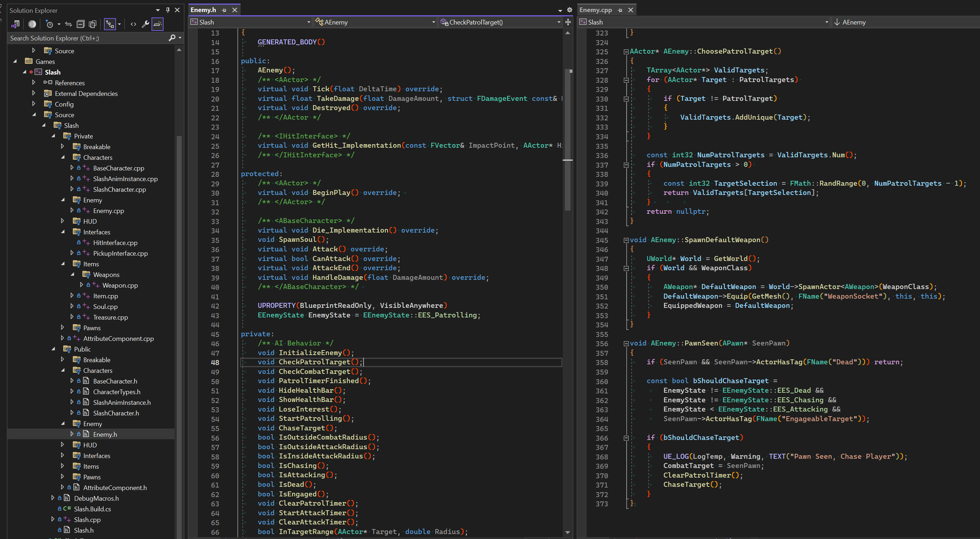Open Properties with the wrench icon
The image size is (980, 539).
click(x=145, y=24)
